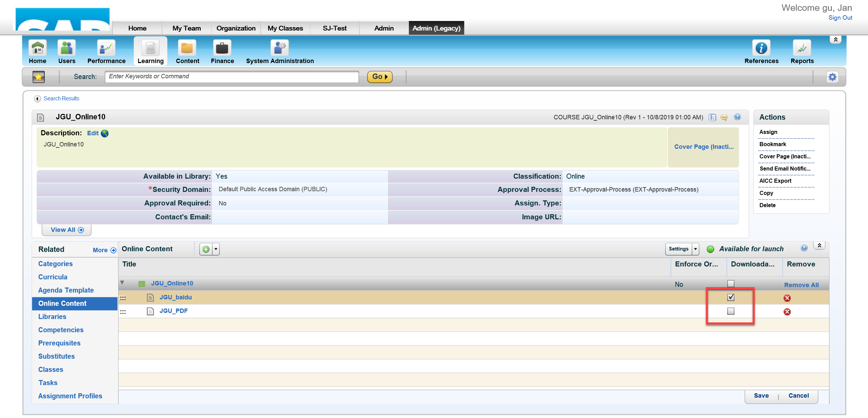The image size is (868, 418).
Task: Choose the Copy action
Action: pos(766,193)
